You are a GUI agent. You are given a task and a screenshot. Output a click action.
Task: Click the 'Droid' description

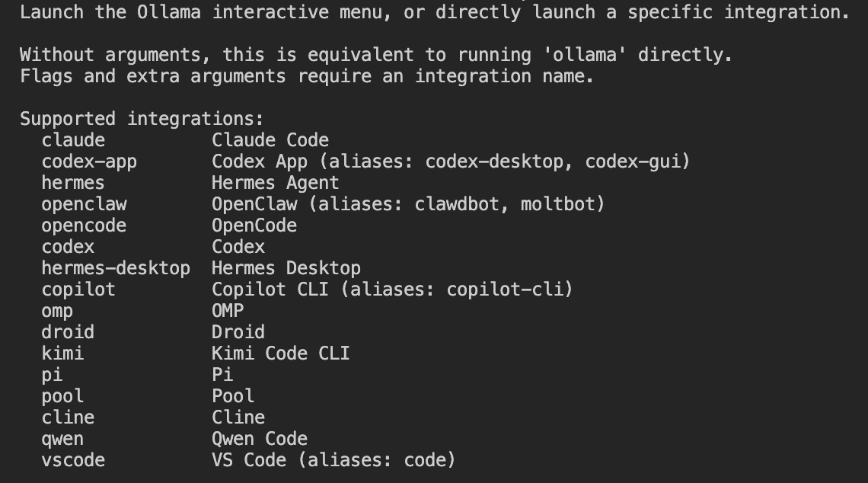tap(238, 332)
